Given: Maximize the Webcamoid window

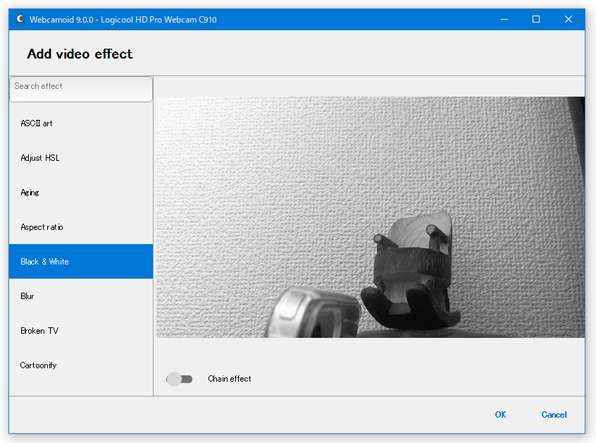Looking at the screenshot, I should [536, 19].
